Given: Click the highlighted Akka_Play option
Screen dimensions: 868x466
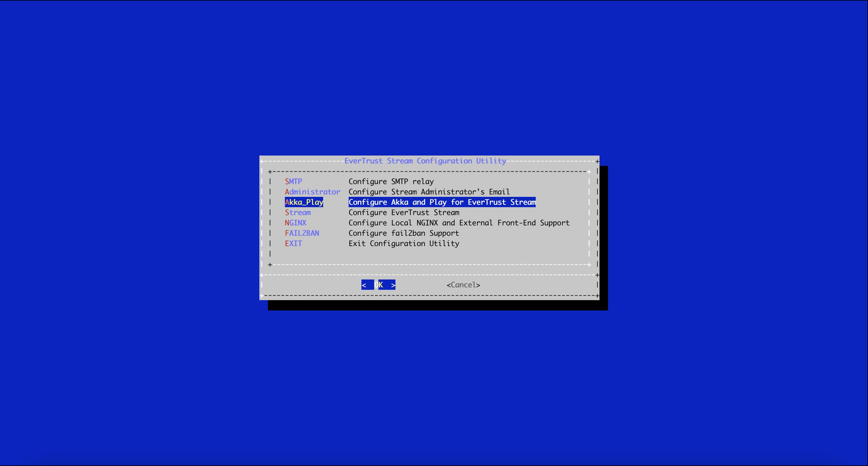Looking at the screenshot, I should pyautogui.click(x=304, y=202).
